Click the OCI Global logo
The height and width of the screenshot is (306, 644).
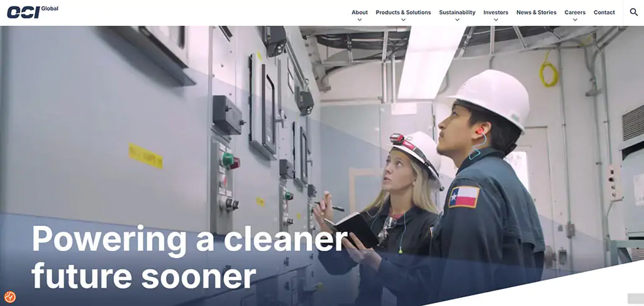pyautogui.click(x=33, y=12)
